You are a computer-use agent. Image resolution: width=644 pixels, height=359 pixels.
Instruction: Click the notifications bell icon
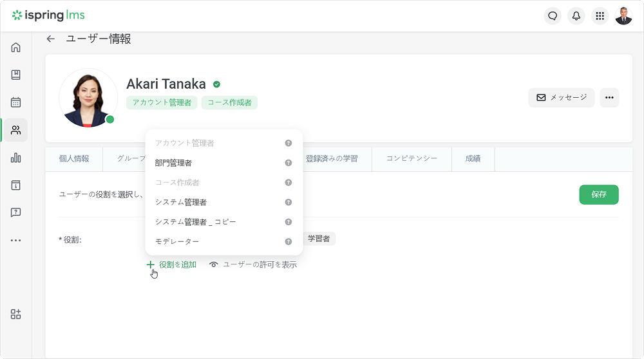click(576, 16)
